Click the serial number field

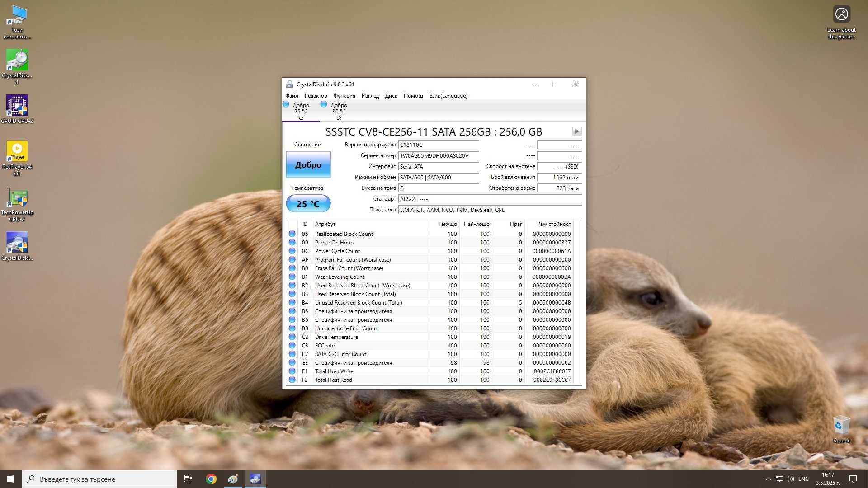click(438, 156)
